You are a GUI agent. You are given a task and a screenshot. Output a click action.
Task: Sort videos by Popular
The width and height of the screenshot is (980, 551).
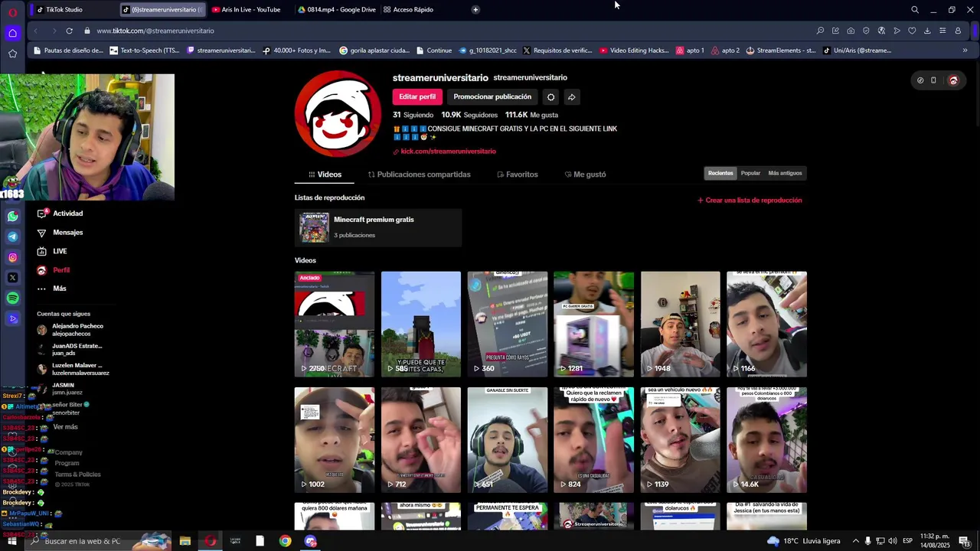coord(750,173)
